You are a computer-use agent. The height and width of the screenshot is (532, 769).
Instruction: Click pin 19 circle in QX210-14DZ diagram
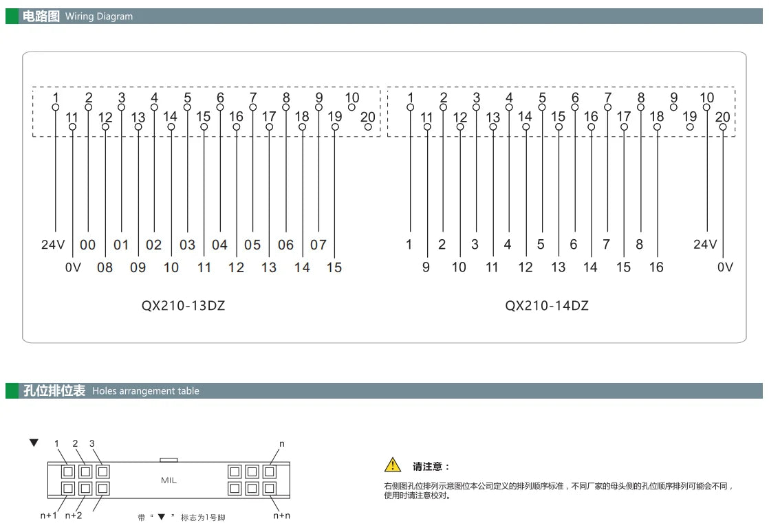pyautogui.click(x=690, y=127)
